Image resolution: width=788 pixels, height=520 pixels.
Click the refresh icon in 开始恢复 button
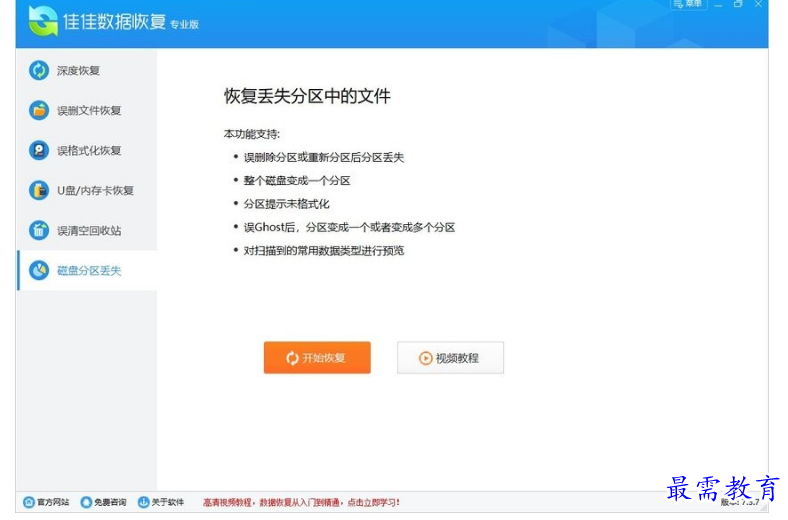(x=292, y=358)
